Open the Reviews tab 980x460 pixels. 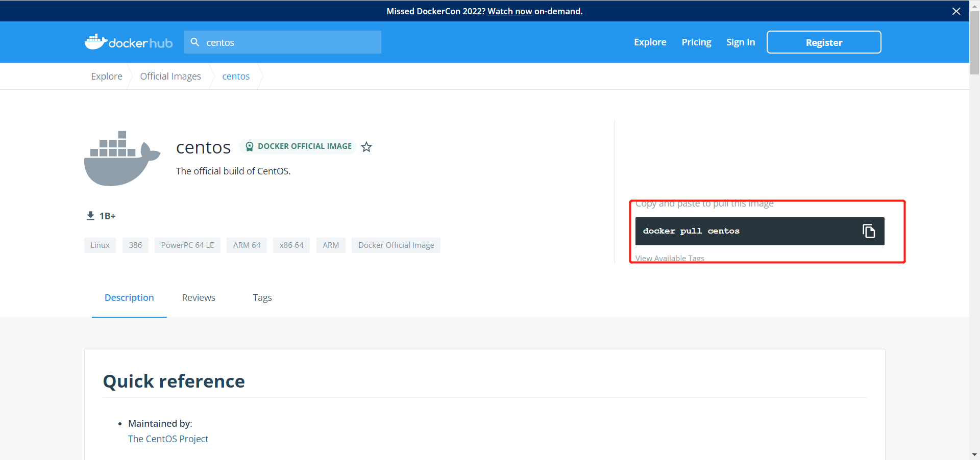[x=199, y=298]
